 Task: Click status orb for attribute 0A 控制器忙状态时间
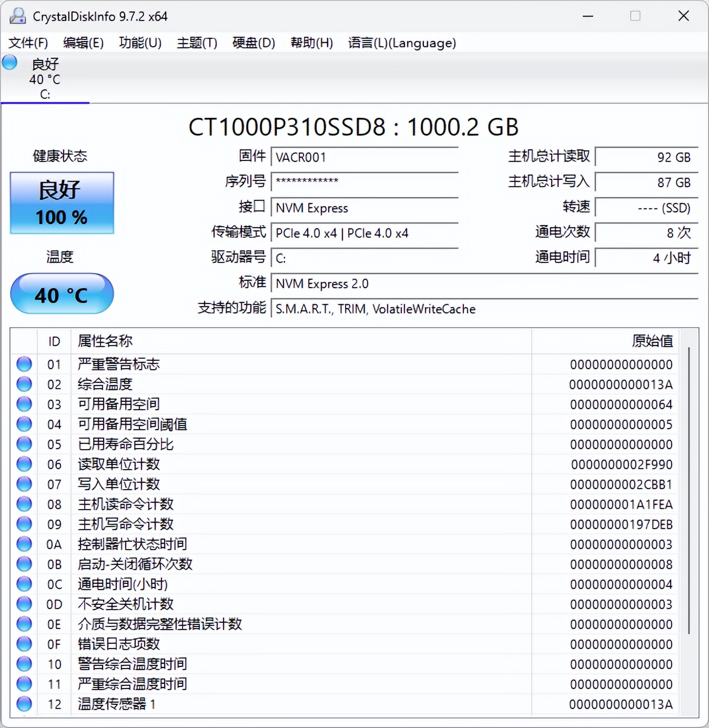pyautogui.click(x=24, y=544)
